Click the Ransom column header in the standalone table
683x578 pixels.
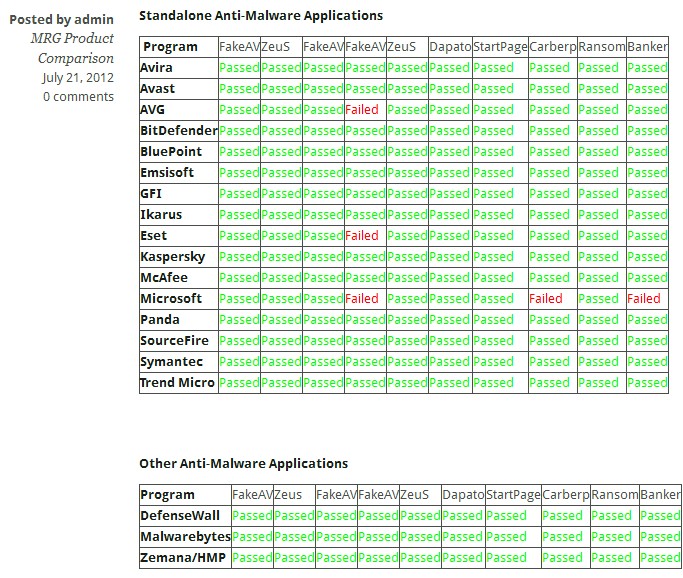pos(602,47)
